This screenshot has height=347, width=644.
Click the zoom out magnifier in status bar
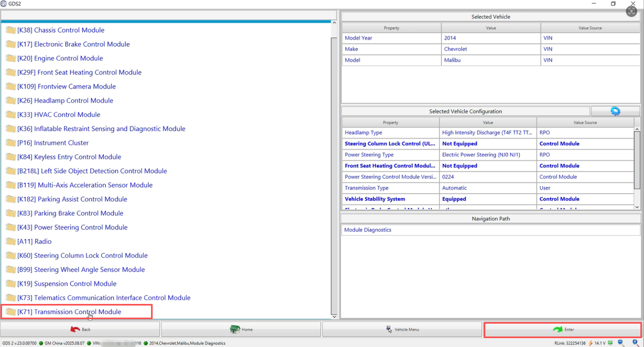[621, 343]
